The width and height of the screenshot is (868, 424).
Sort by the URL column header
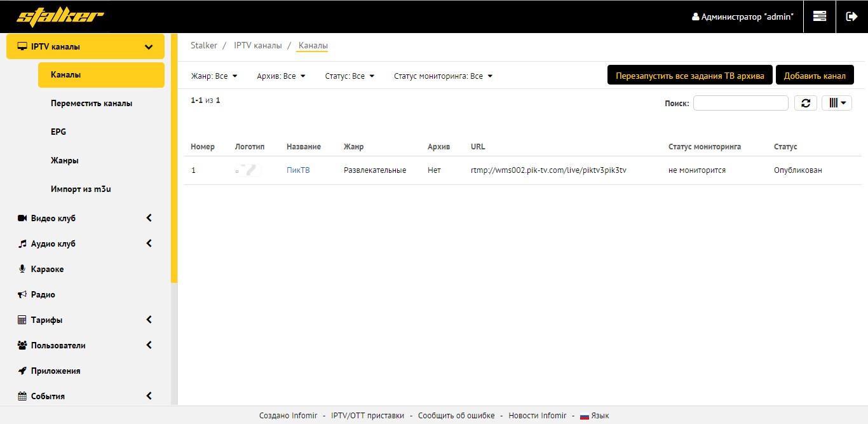click(478, 147)
